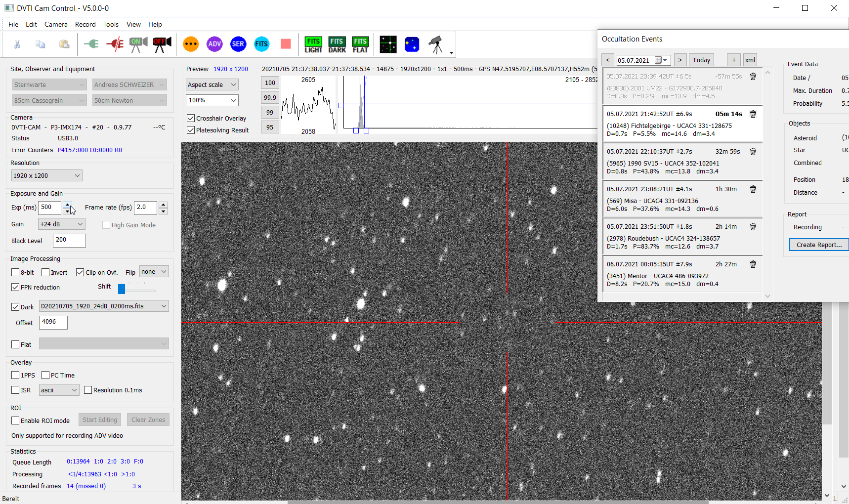Image resolution: width=849 pixels, height=504 pixels.
Task: Click the red disconnect camera plug icon
Action: [115, 44]
